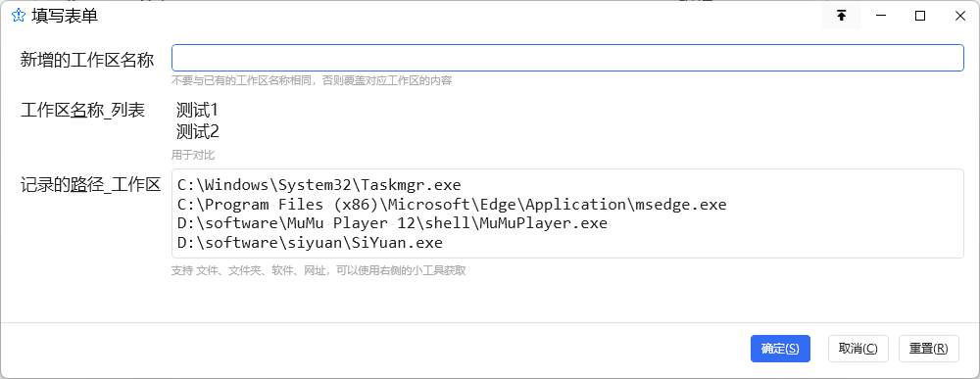980x379 pixels.
Task: Place cursor in the SiYuan.exe path line
Action: (310, 242)
